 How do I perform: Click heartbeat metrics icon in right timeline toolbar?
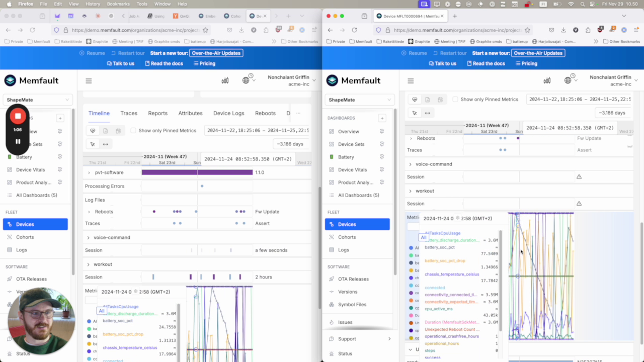[415, 100]
